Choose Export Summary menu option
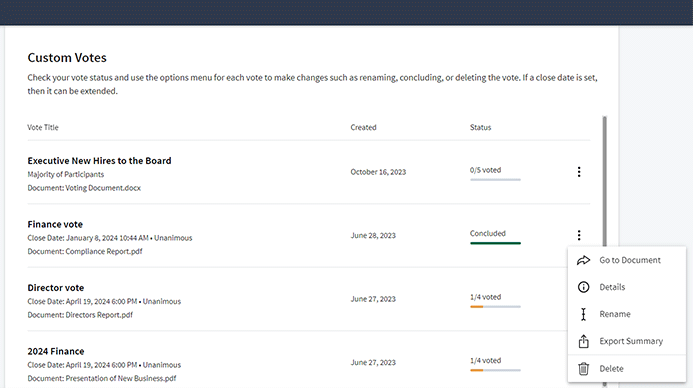The image size is (693, 388). [627, 341]
